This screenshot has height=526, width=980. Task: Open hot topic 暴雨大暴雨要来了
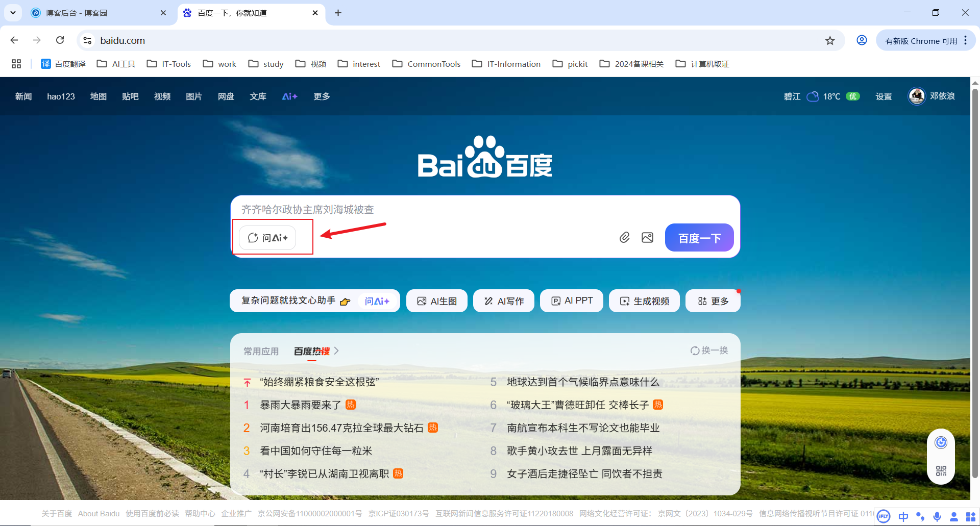coord(301,405)
